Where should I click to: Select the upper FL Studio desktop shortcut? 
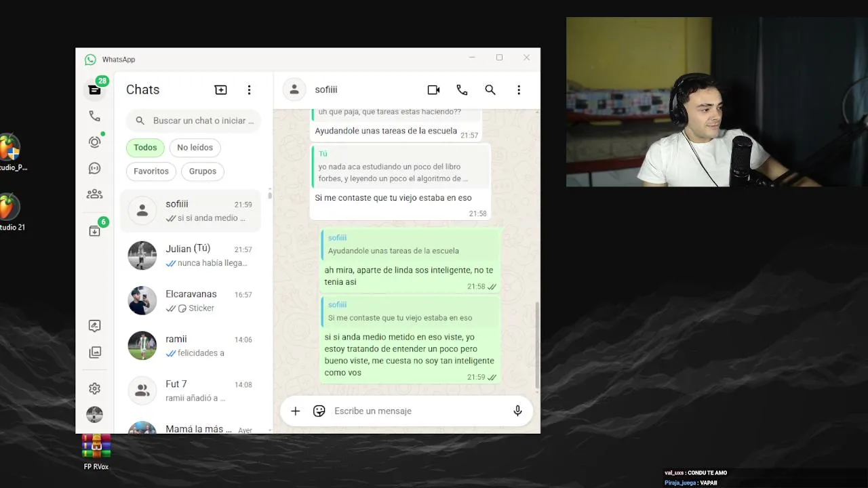(11, 153)
